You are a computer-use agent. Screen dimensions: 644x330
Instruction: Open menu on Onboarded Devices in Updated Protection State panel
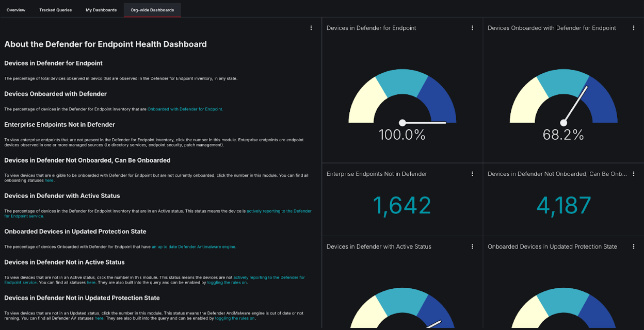pyautogui.click(x=634, y=246)
